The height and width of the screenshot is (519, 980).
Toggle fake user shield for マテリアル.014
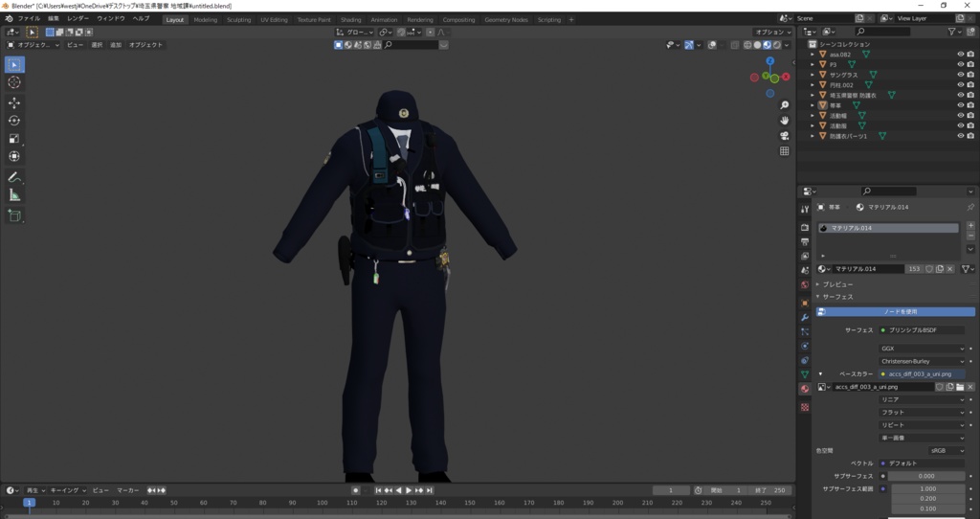click(929, 269)
